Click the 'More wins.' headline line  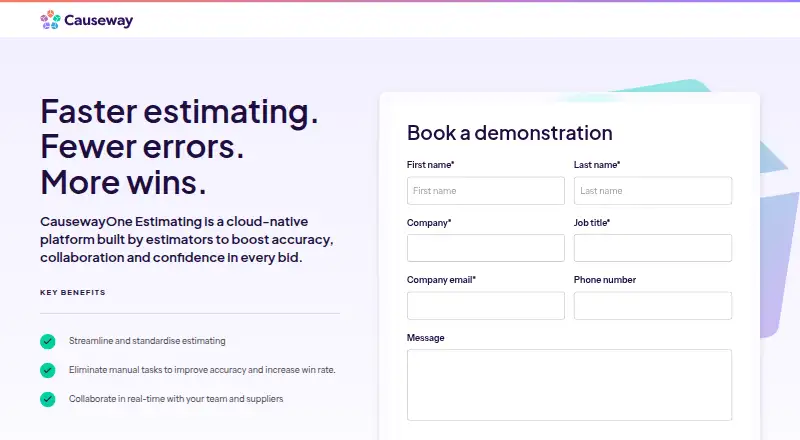(123, 183)
